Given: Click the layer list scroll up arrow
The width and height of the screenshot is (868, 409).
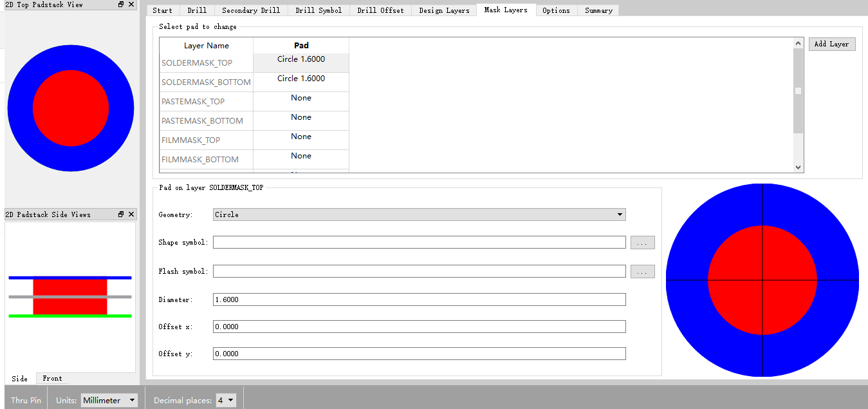Looking at the screenshot, I should click(799, 43).
